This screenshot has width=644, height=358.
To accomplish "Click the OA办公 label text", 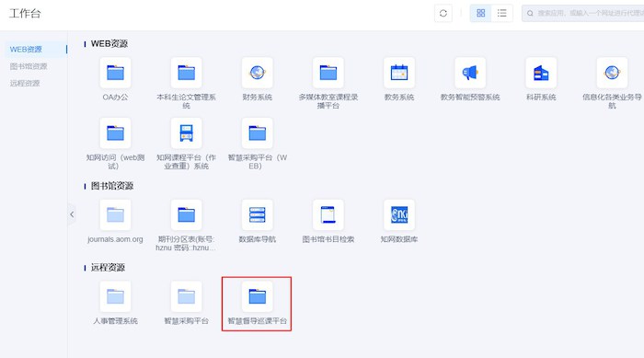I will tap(115, 97).
